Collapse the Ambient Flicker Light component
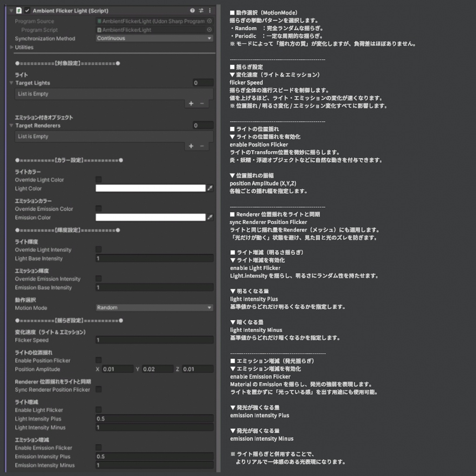 pos(11,11)
